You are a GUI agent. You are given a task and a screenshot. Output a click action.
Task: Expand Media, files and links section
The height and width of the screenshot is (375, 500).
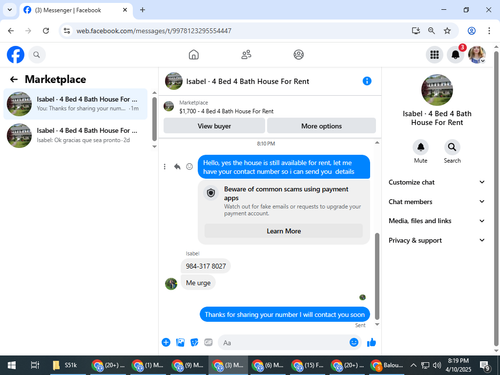437,221
